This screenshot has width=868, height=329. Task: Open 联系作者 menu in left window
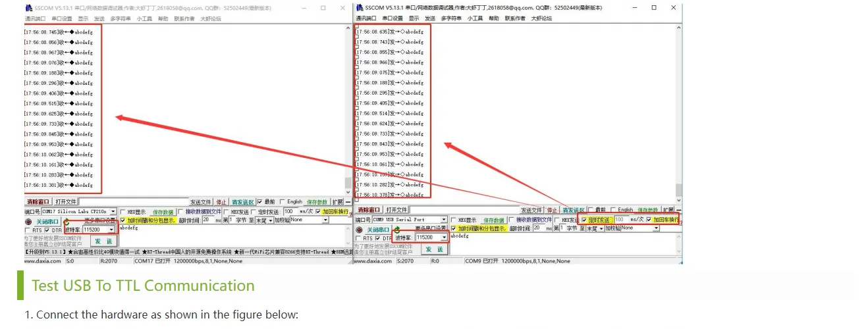184,18
